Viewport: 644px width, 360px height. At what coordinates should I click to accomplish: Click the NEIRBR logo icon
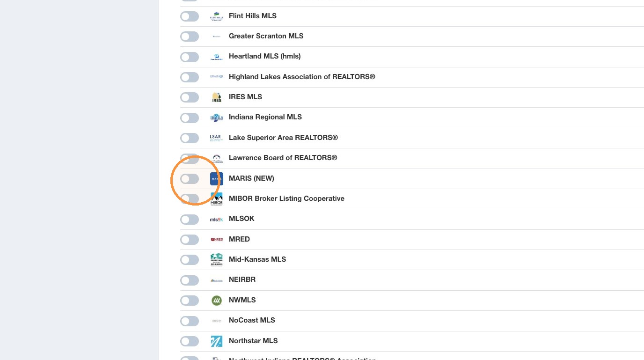coord(217,280)
